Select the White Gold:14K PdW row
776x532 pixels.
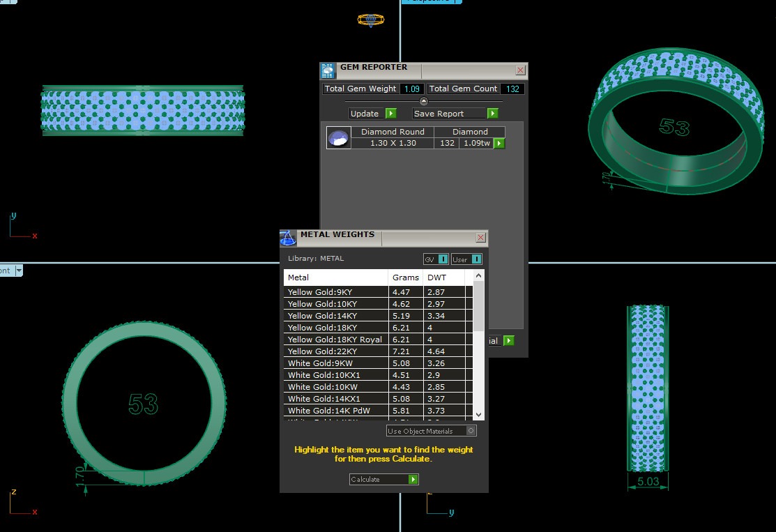coord(335,411)
